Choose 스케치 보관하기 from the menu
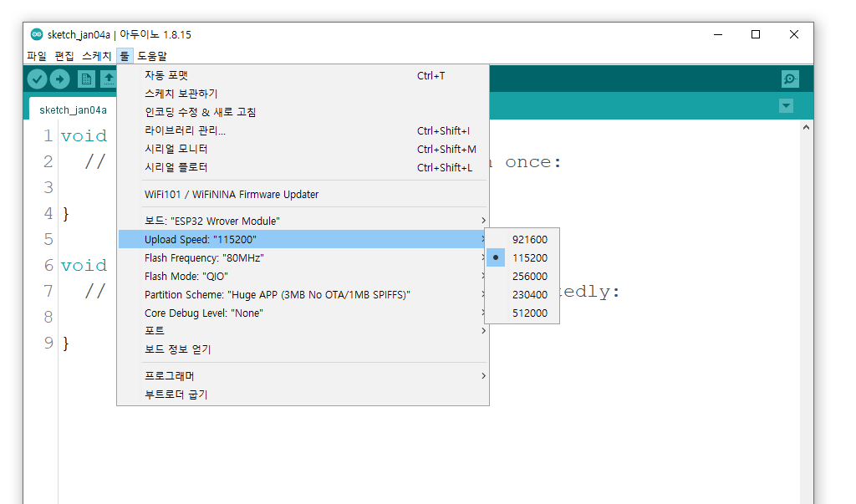The image size is (856, 504). tap(303, 94)
